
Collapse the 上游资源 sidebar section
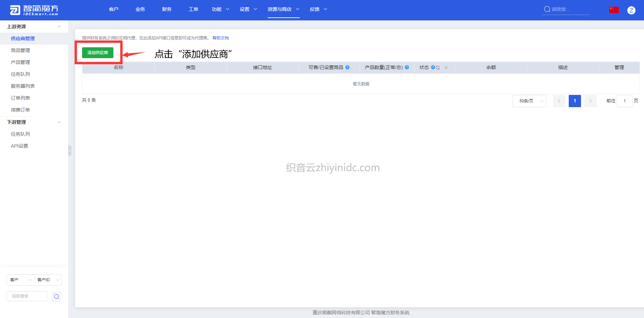coord(59,27)
